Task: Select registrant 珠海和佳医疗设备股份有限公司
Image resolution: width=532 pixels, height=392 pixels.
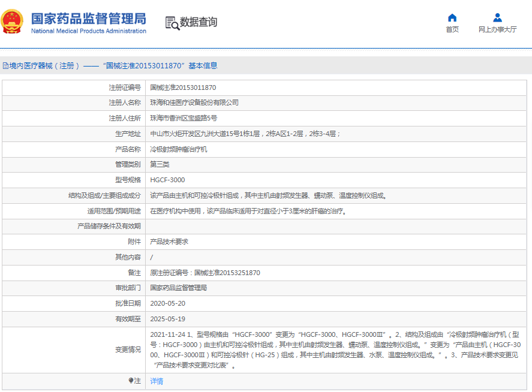Action: tap(194, 102)
